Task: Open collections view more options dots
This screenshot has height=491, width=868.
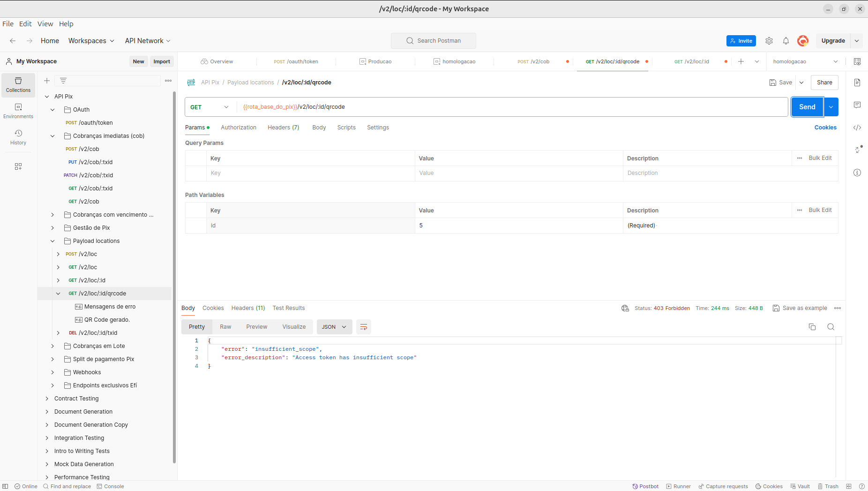Action: [168, 81]
